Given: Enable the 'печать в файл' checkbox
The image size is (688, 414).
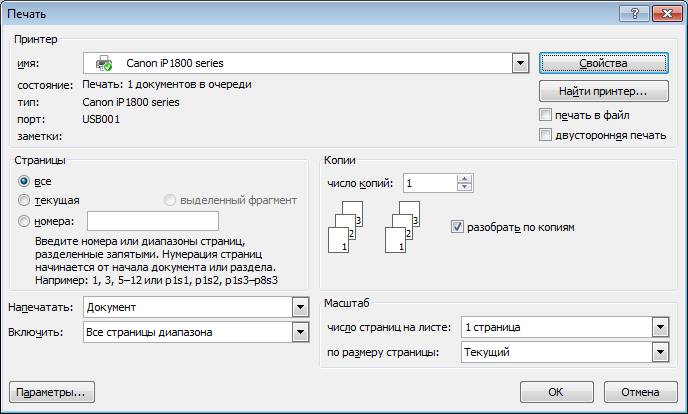Looking at the screenshot, I should point(546,115).
